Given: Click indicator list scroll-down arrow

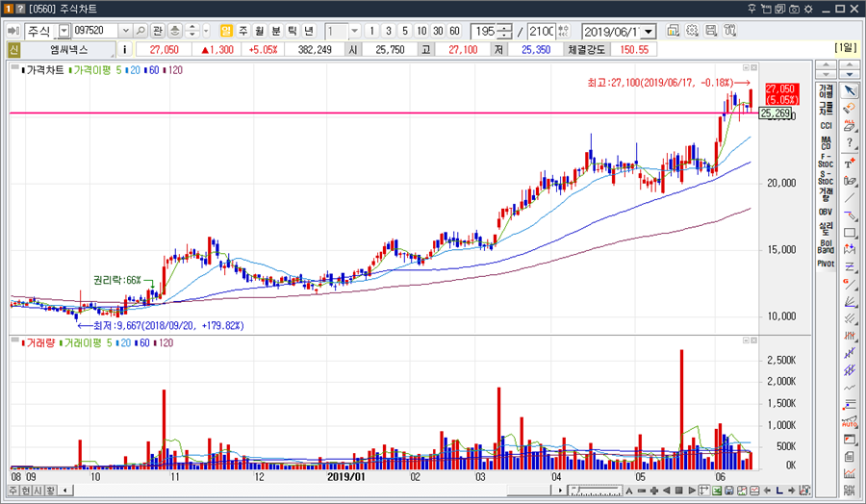Looking at the screenshot, I should coord(826,74).
